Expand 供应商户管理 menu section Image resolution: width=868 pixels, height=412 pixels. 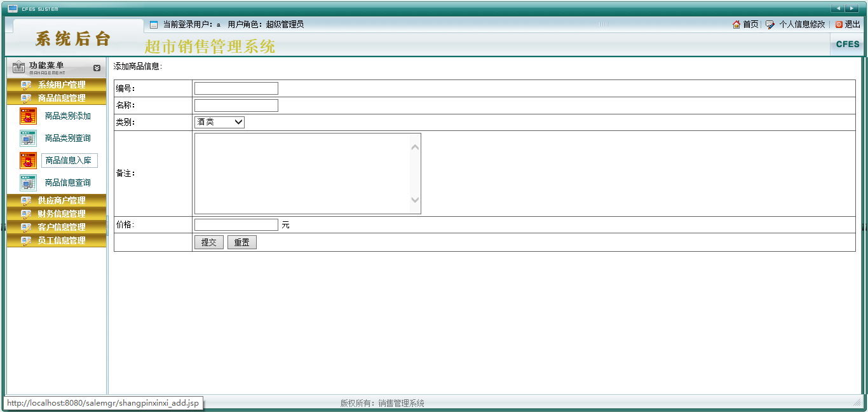[57, 200]
